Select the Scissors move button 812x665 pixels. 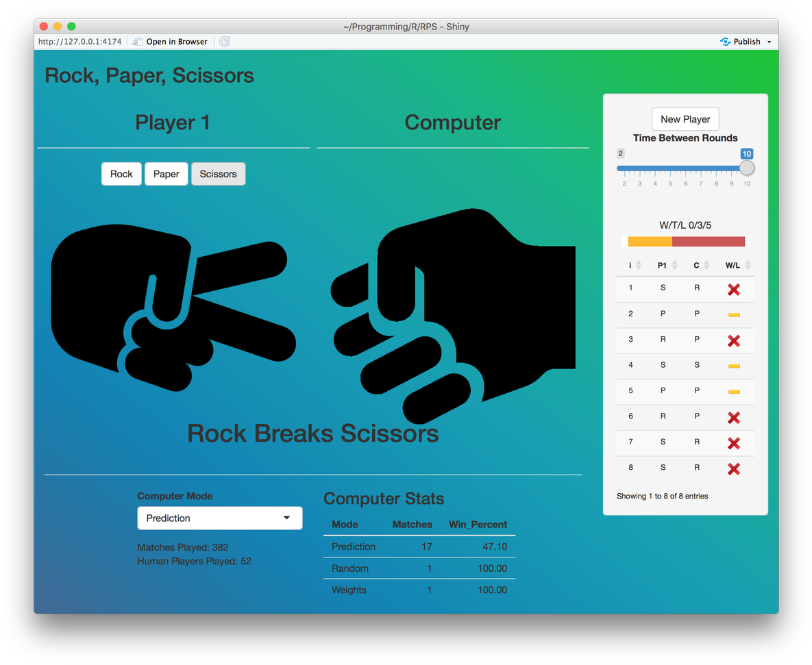pos(218,174)
